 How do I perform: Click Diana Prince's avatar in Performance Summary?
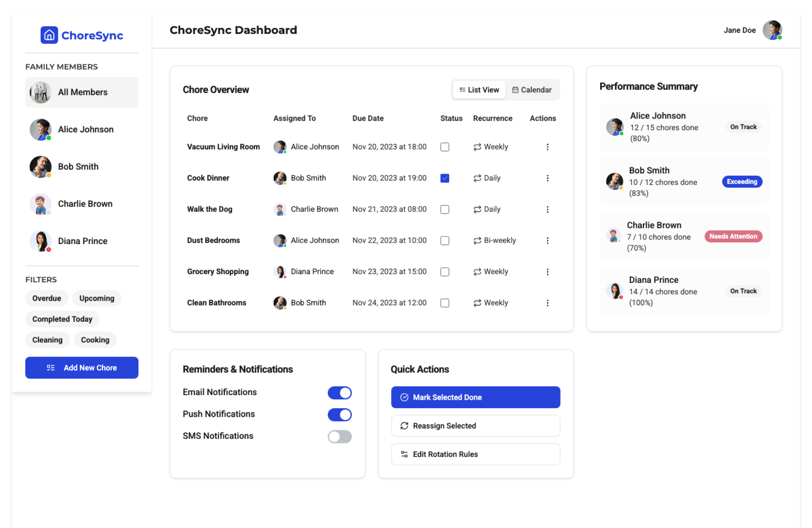pos(614,291)
